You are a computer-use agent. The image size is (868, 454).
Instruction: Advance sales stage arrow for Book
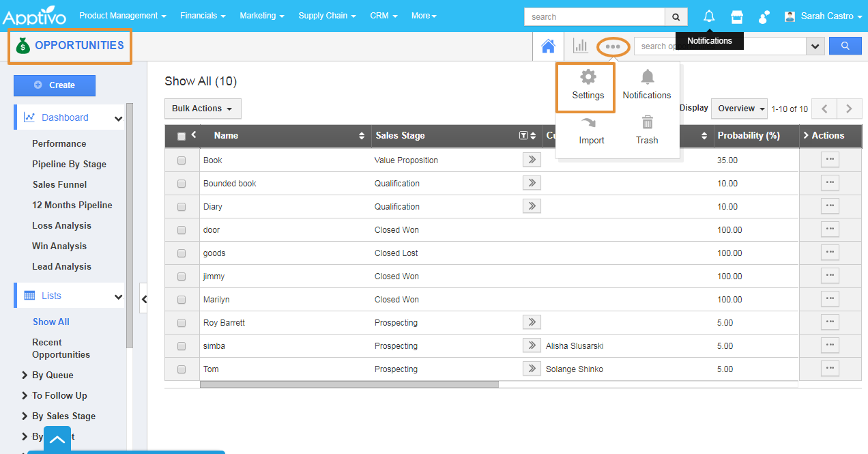click(532, 160)
